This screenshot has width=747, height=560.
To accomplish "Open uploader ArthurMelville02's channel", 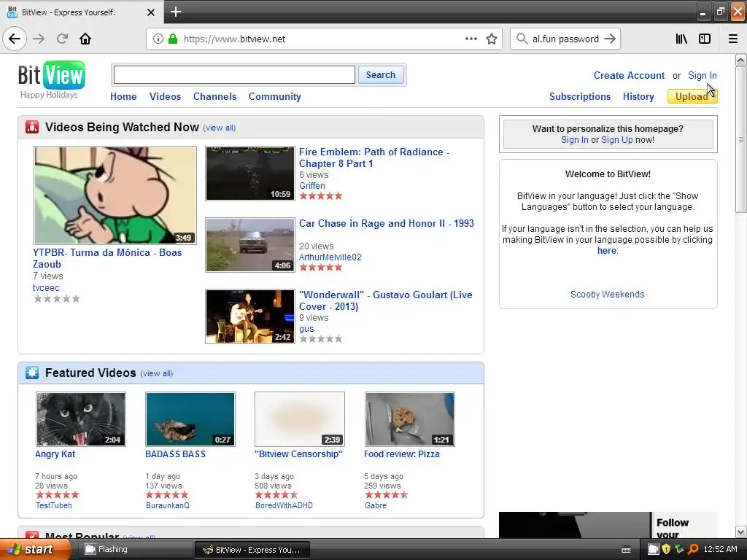I will 330,257.
